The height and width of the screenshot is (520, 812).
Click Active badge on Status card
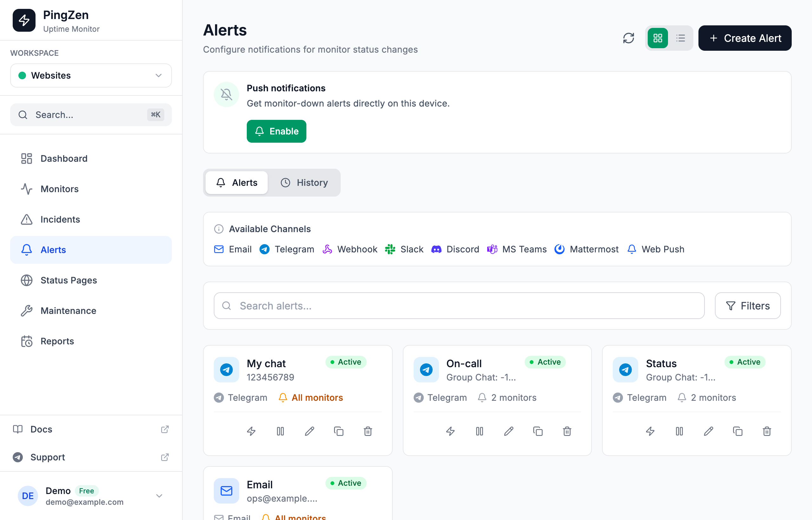click(x=744, y=362)
